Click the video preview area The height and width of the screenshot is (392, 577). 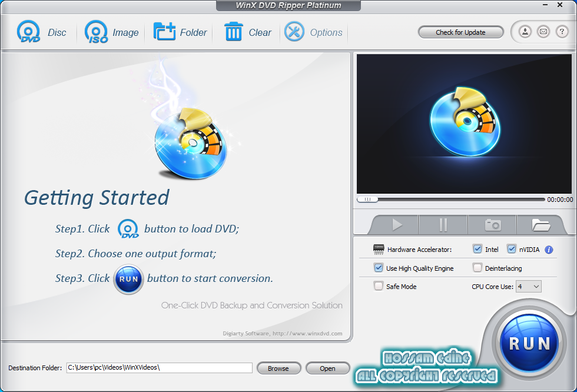click(x=464, y=124)
